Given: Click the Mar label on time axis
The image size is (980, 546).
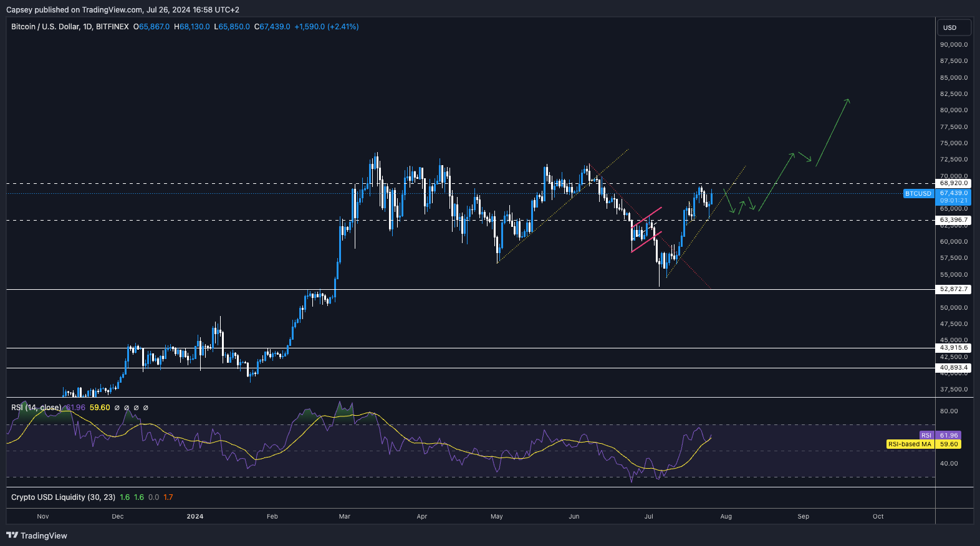Looking at the screenshot, I should coord(345,516).
